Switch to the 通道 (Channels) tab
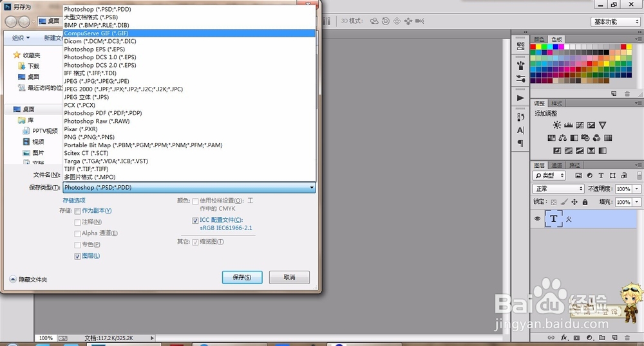644x346 pixels. [x=556, y=165]
